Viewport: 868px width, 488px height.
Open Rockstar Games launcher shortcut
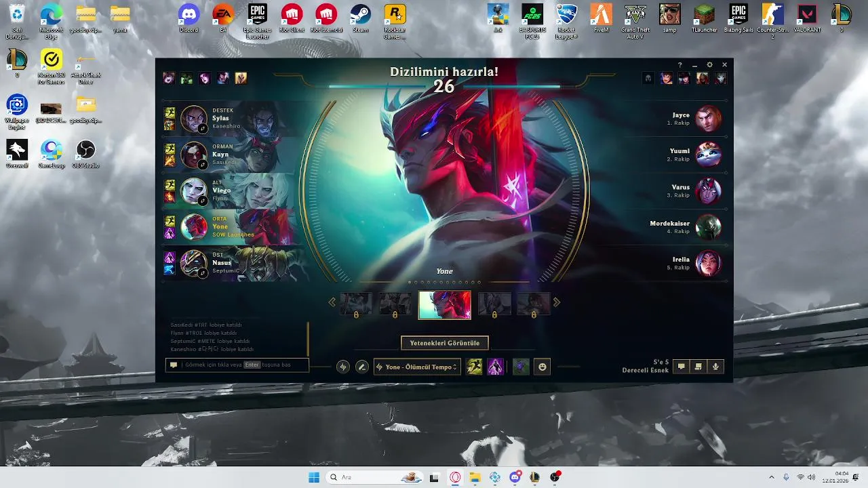[395, 22]
